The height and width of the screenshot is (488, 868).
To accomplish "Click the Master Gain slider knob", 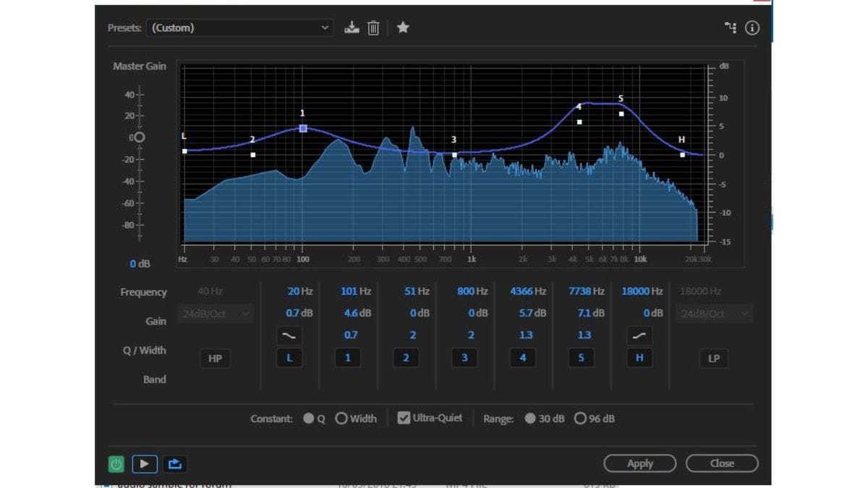I will [x=140, y=137].
